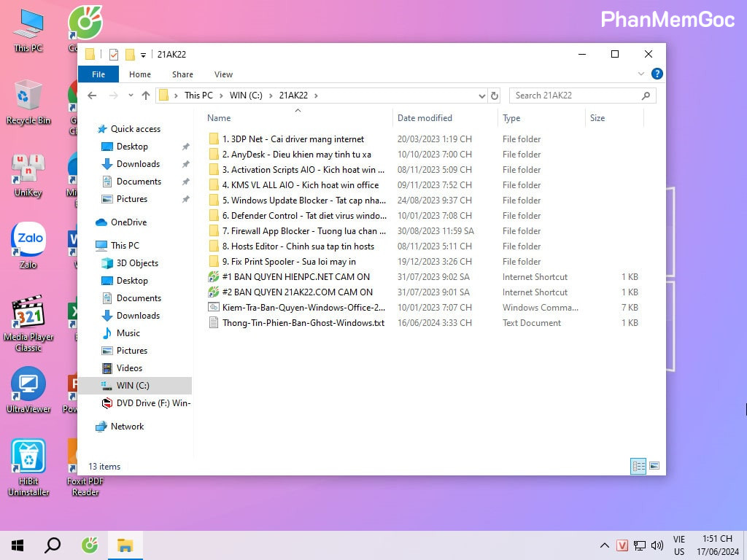Open the File ribbon tab
The height and width of the screenshot is (560, 747).
98,74
